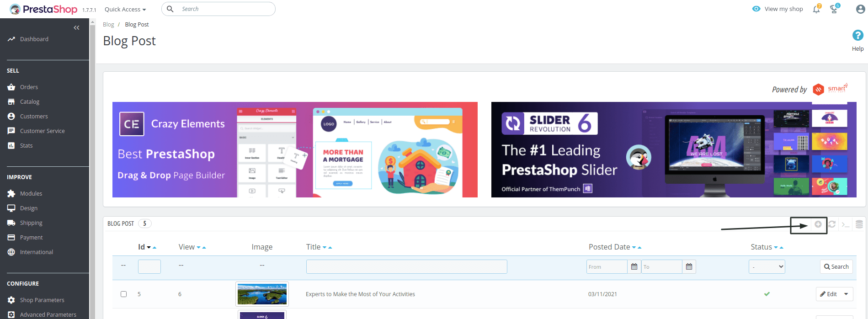Sort View column ascending arrow
Image resolution: width=868 pixels, height=319 pixels.
(x=204, y=247)
